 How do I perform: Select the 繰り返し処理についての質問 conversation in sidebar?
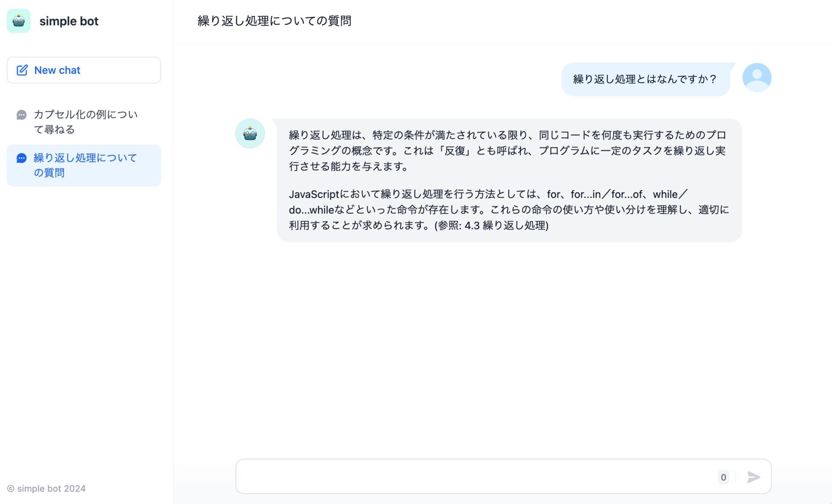85,165
